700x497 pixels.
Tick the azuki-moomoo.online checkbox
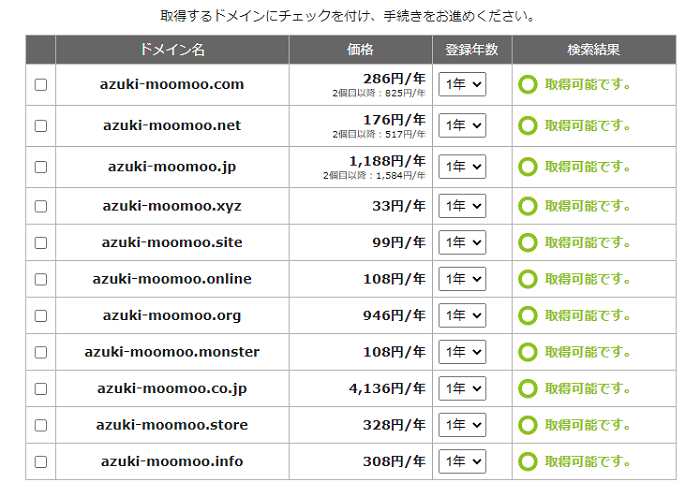click(41, 279)
